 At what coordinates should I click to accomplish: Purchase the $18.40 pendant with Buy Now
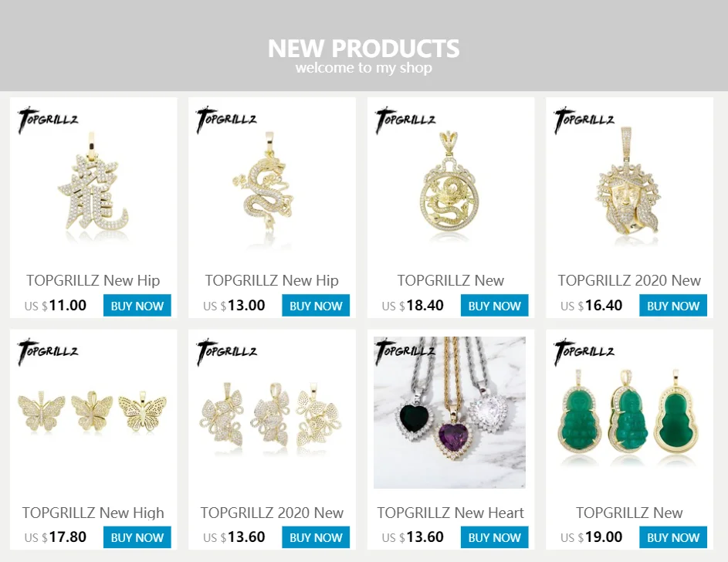(494, 306)
